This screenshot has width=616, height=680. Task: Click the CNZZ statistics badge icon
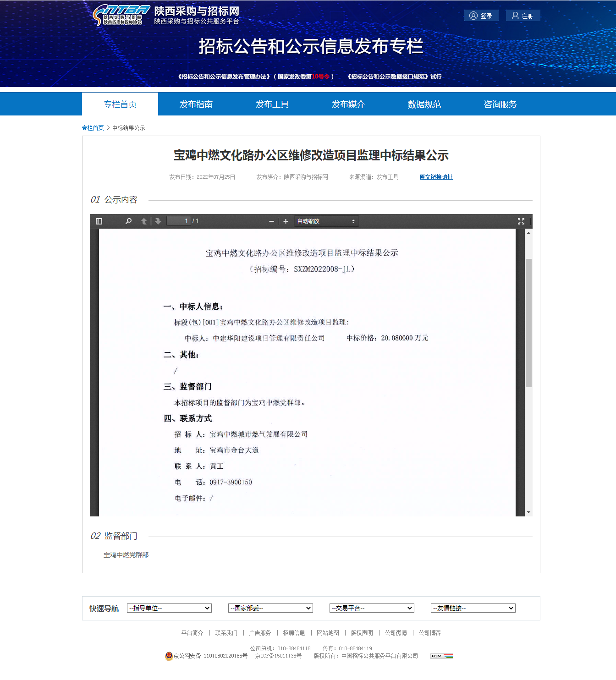[x=442, y=656]
